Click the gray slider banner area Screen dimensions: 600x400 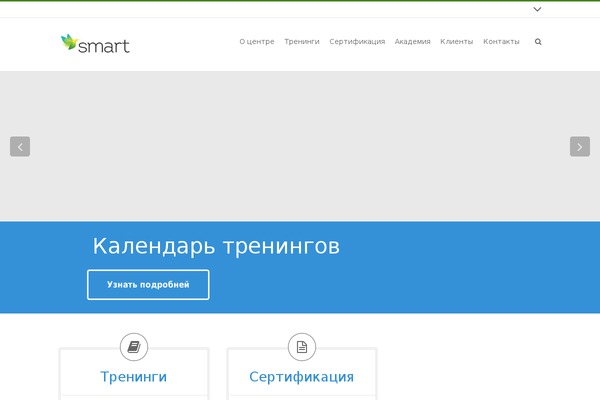[300, 146]
